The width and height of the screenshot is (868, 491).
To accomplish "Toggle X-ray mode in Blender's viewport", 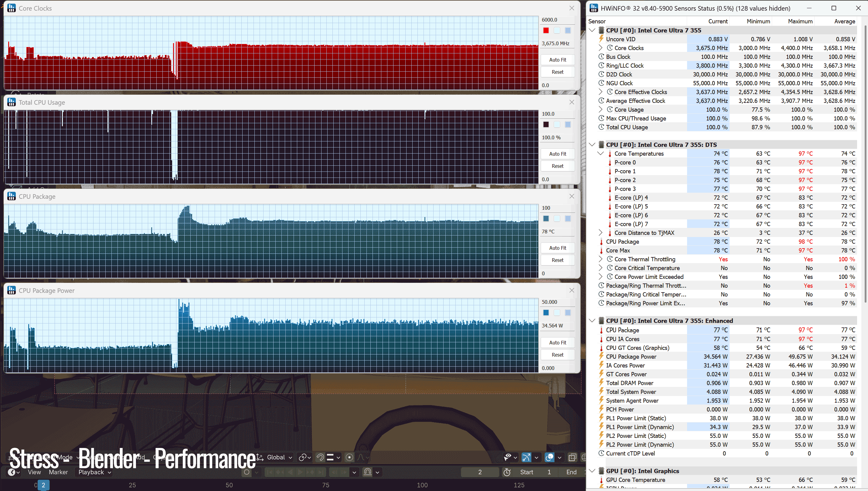I will pyautogui.click(x=572, y=457).
